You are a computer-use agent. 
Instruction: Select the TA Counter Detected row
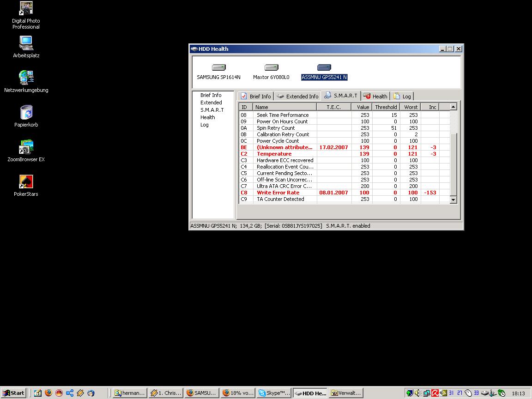[x=345, y=199]
